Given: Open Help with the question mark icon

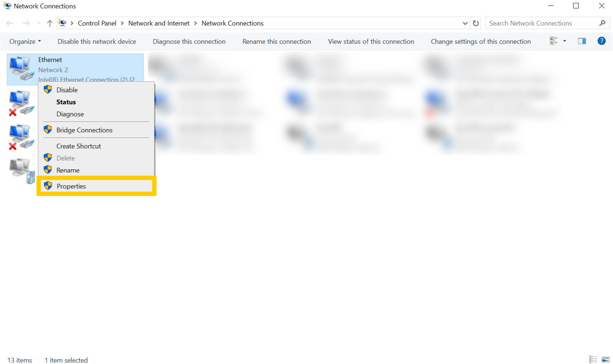Looking at the screenshot, I should click(x=601, y=41).
